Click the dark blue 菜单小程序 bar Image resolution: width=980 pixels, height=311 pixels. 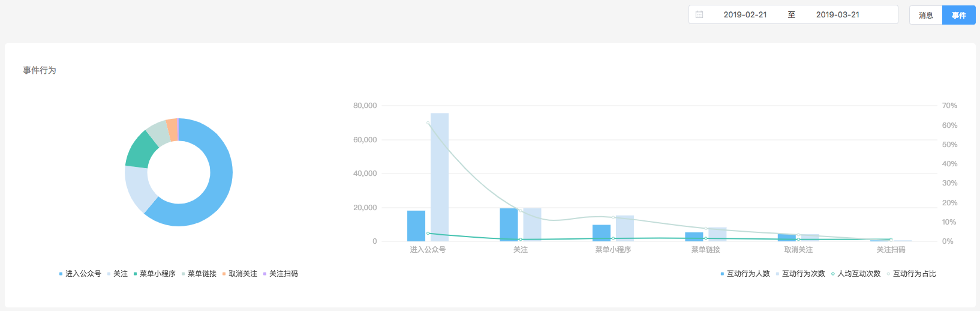click(x=602, y=233)
